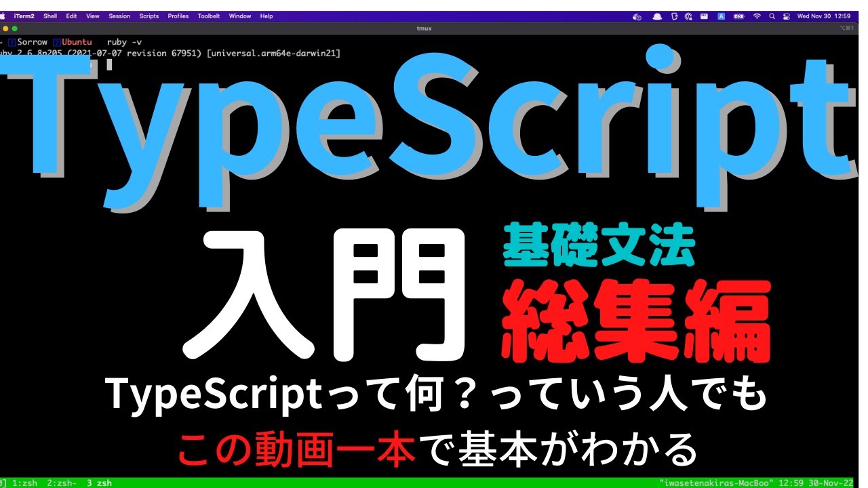
Task: Click the 'Sorrow' text in prompt
Action: (33, 42)
